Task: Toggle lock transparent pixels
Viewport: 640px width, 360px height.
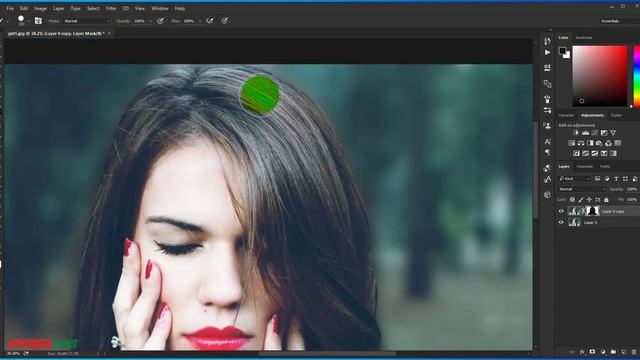Action: 572,200
